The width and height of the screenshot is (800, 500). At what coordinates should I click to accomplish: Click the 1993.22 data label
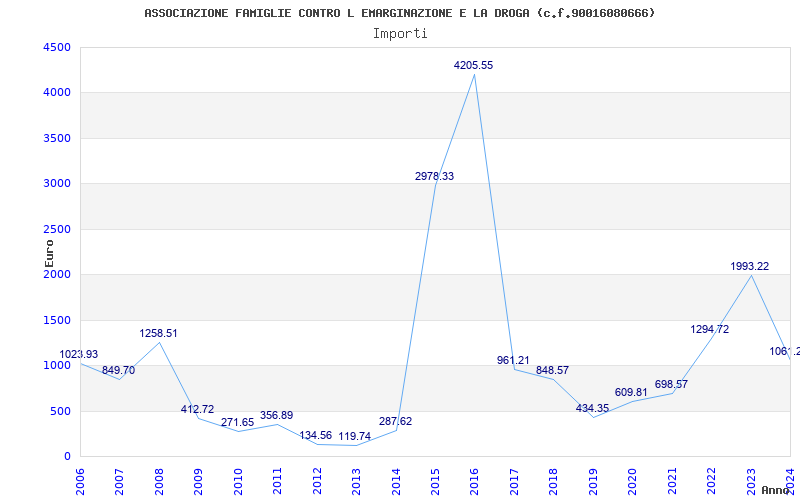coord(749,266)
